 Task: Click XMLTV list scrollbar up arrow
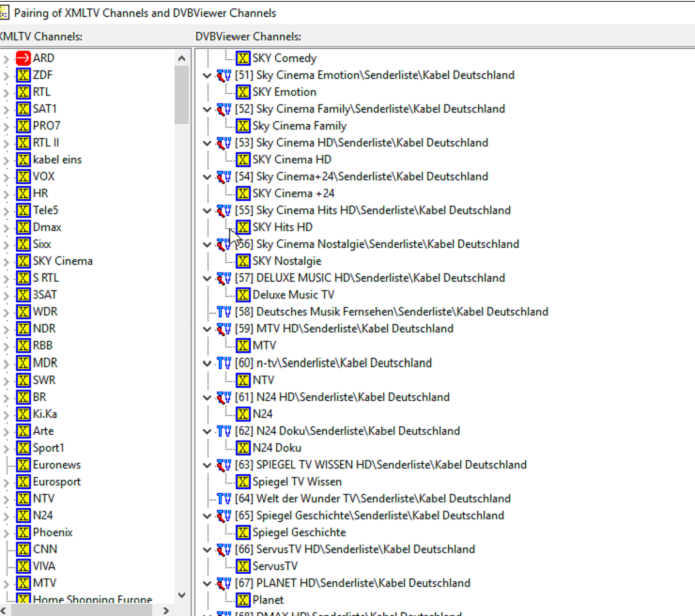click(x=181, y=58)
